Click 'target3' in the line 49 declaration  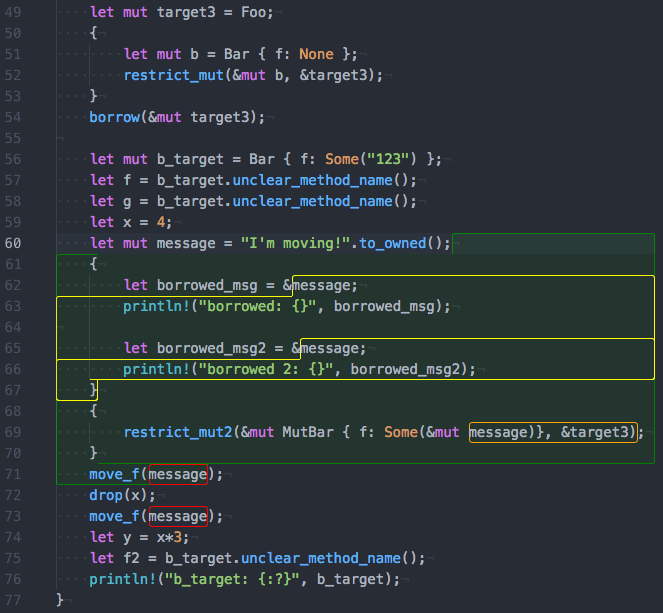click(186, 12)
